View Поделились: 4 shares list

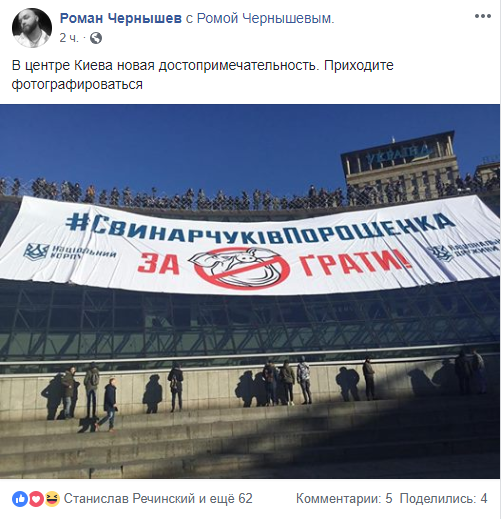point(443,499)
